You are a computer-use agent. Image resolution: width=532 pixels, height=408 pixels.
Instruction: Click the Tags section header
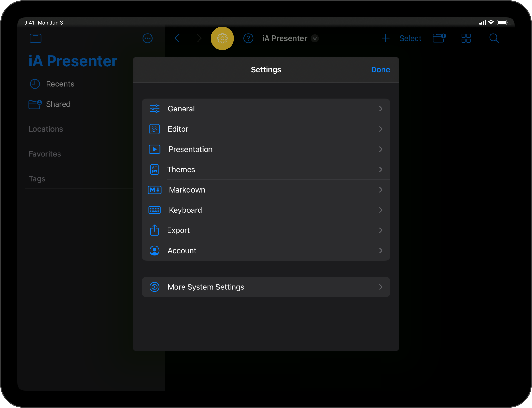(37, 179)
